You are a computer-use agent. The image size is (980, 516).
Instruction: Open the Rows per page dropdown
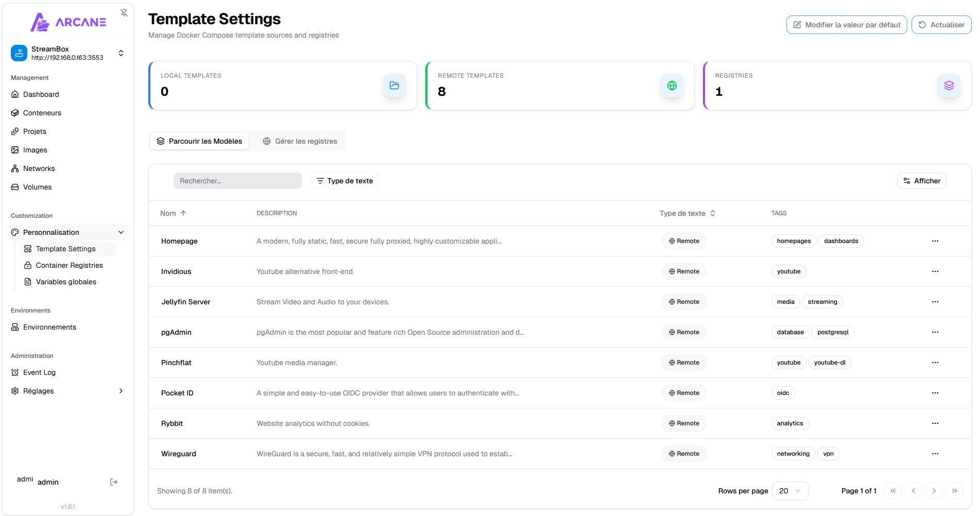[789, 491]
